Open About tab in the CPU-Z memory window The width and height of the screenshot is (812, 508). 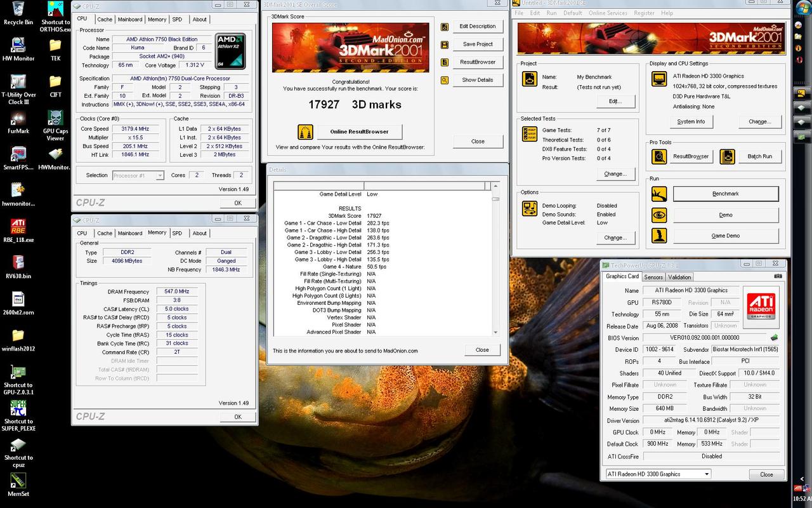[200, 233]
